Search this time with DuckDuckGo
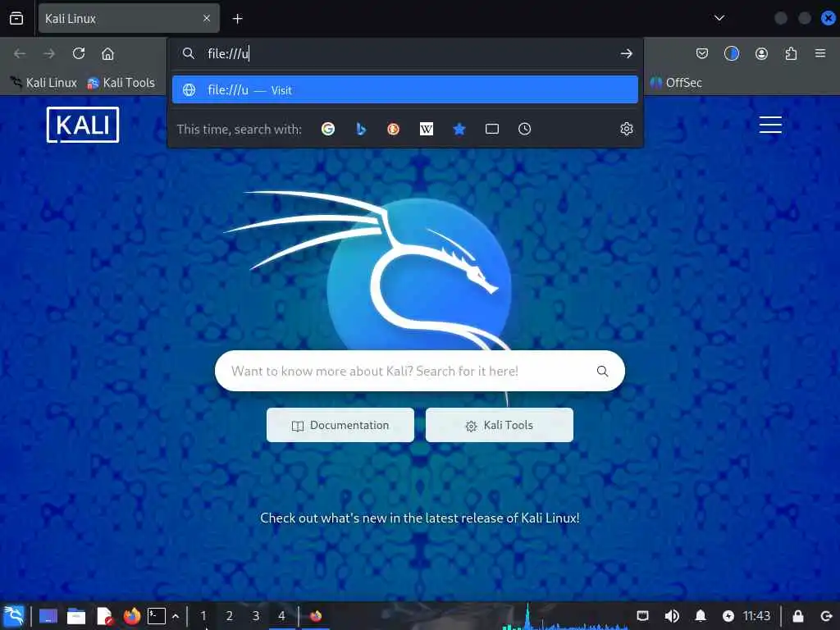Screen dimensions: 840x630 [x=393, y=129]
